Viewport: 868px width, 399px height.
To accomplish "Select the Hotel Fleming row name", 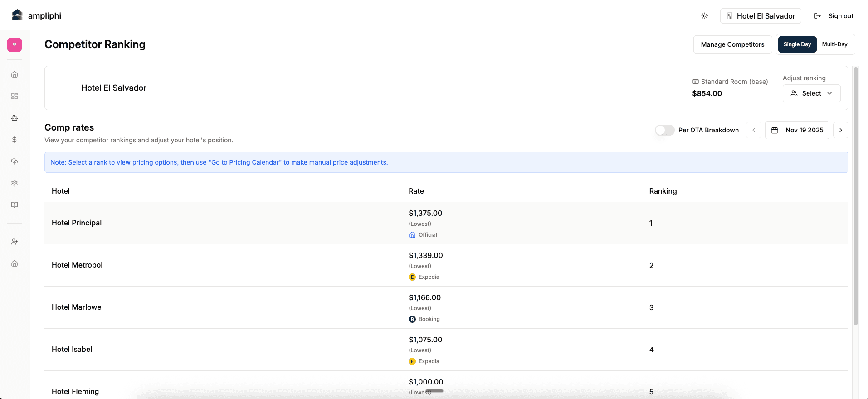I will pyautogui.click(x=75, y=392).
